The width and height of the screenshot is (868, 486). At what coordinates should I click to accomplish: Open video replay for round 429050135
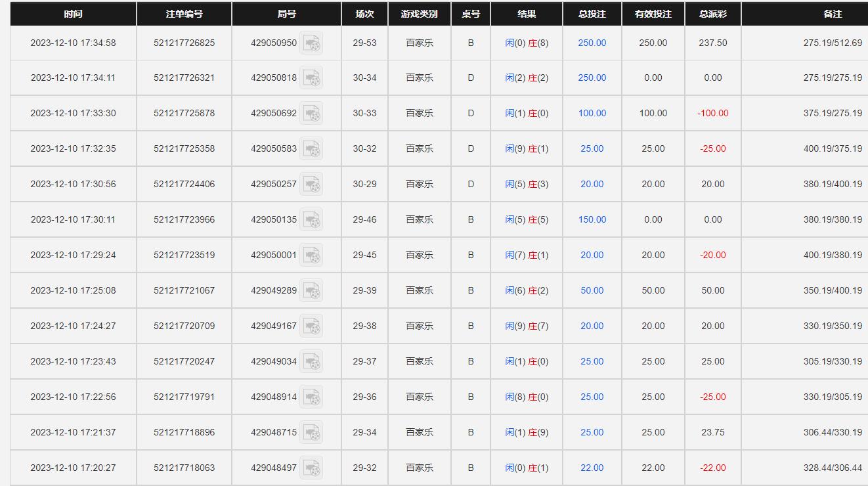(x=311, y=220)
